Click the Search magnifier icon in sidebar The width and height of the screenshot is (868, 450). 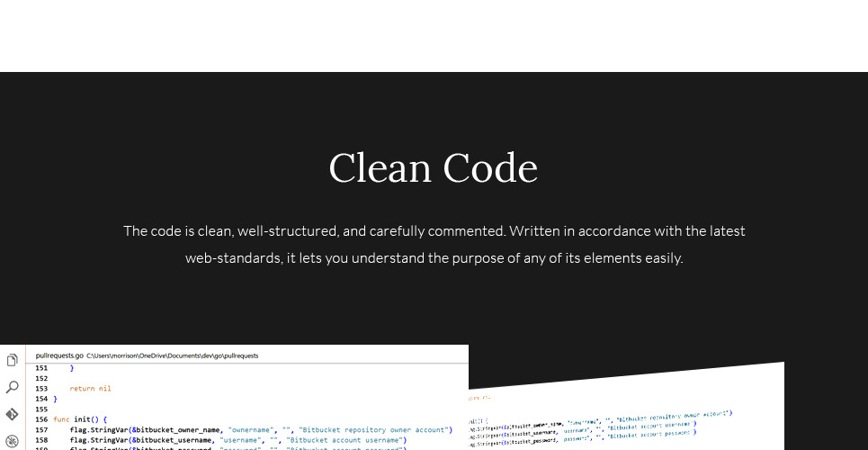[12, 387]
